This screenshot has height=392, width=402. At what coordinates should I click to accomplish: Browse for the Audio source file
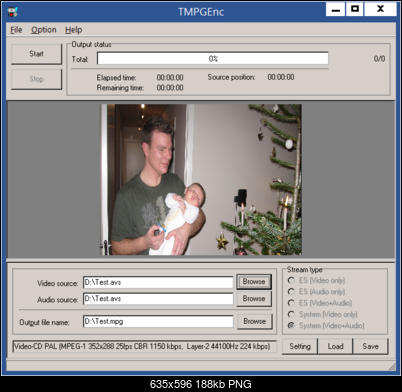tap(254, 299)
